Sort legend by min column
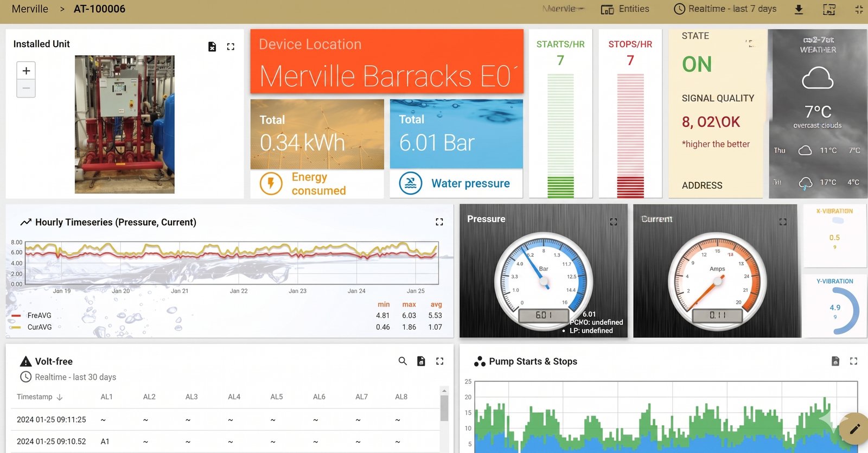The width and height of the screenshot is (868, 453). click(384, 304)
